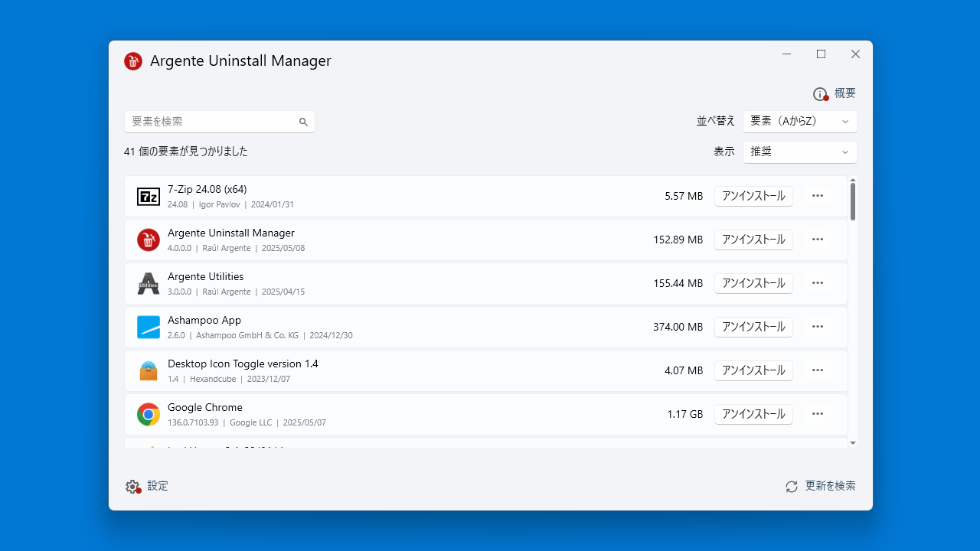The width and height of the screenshot is (980, 551).
Task: Open more options for Argente Uninstall Manager
Action: pos(818,240)
